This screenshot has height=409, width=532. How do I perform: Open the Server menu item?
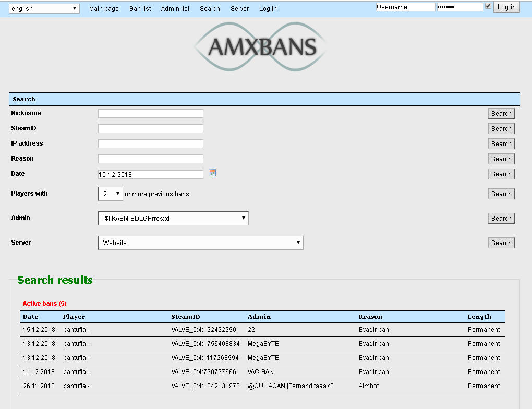pos(239,9)
